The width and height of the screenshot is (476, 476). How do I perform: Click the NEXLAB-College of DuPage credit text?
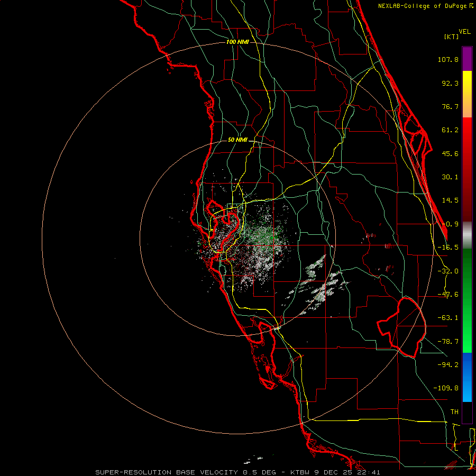click(425, 6)
